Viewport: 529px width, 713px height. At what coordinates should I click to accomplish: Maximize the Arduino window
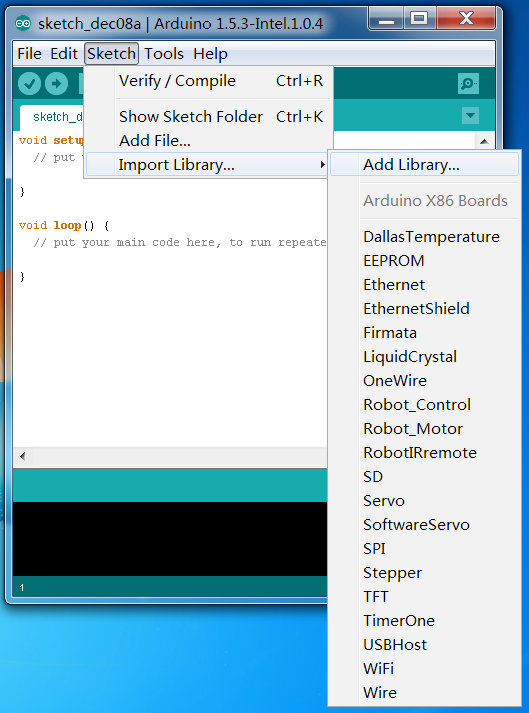click(x=418, y=19)
